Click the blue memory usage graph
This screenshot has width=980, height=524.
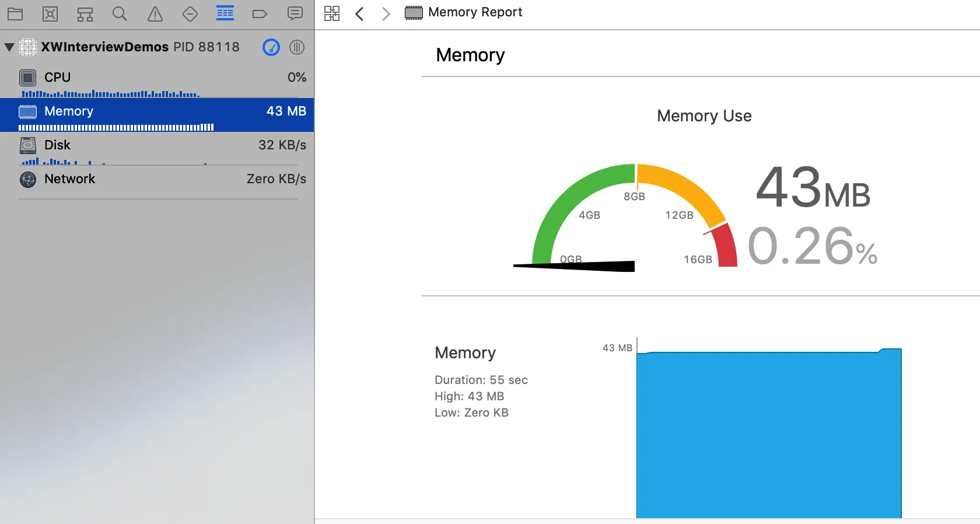tap(769, 433)
